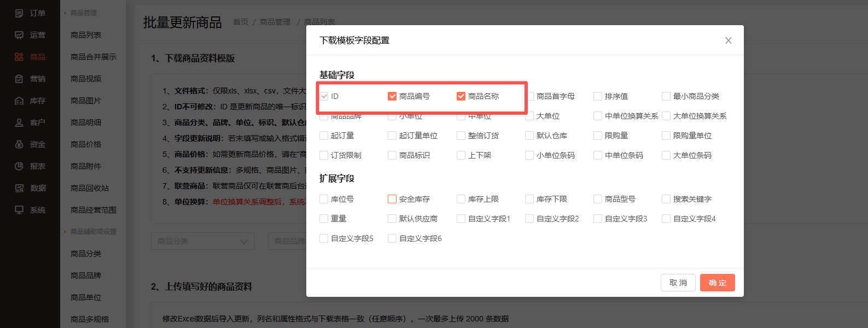Open the 客户 section icon in sidebar
Image resolution: width=868 pixels, height=328 pixels.
(19, 122)
